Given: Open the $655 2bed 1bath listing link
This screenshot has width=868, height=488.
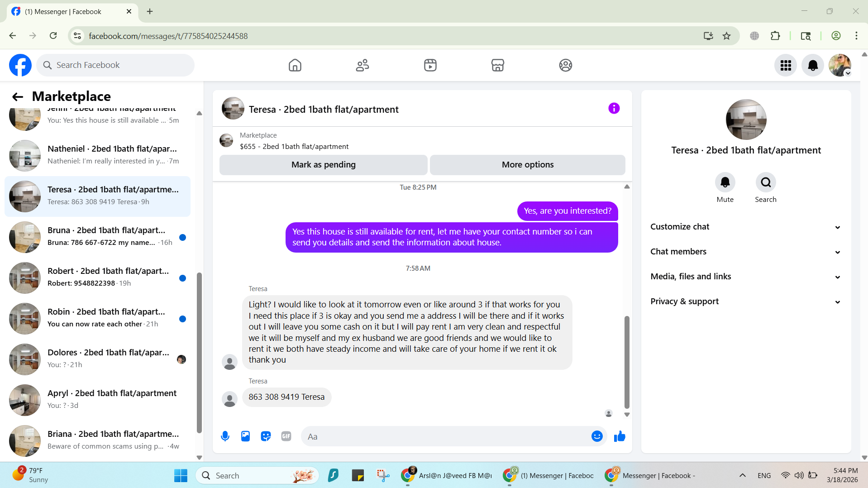Looking at the screenshot, I should click(x=294, y=147).
